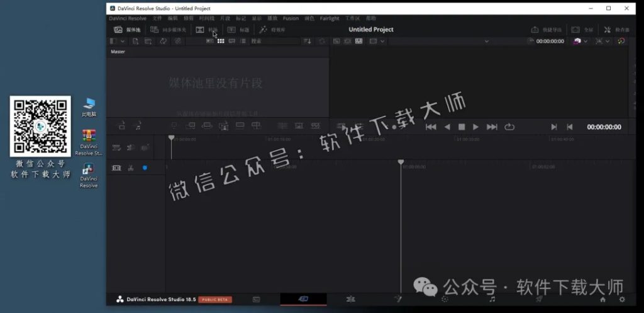Image resolution: width=644 pixels, height=313 pixels.
Task: Click Ripple Overwrite icon
Action: (x=207, y=126)
